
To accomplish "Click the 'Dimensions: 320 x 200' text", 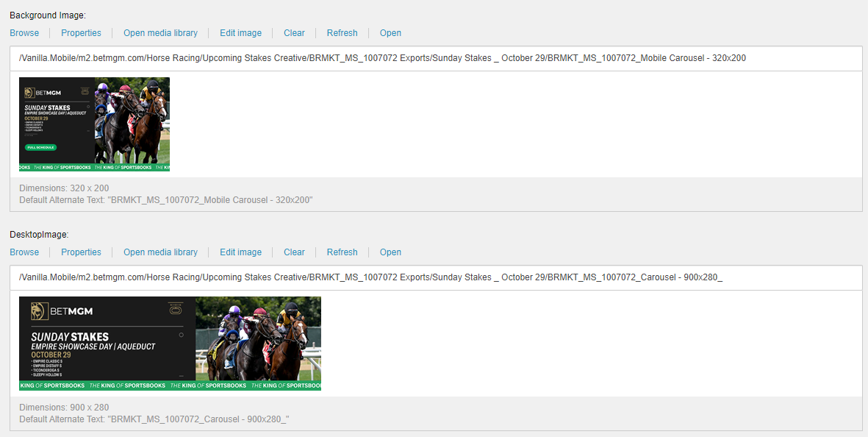I will pyautogui.click(x=64, y=188).
